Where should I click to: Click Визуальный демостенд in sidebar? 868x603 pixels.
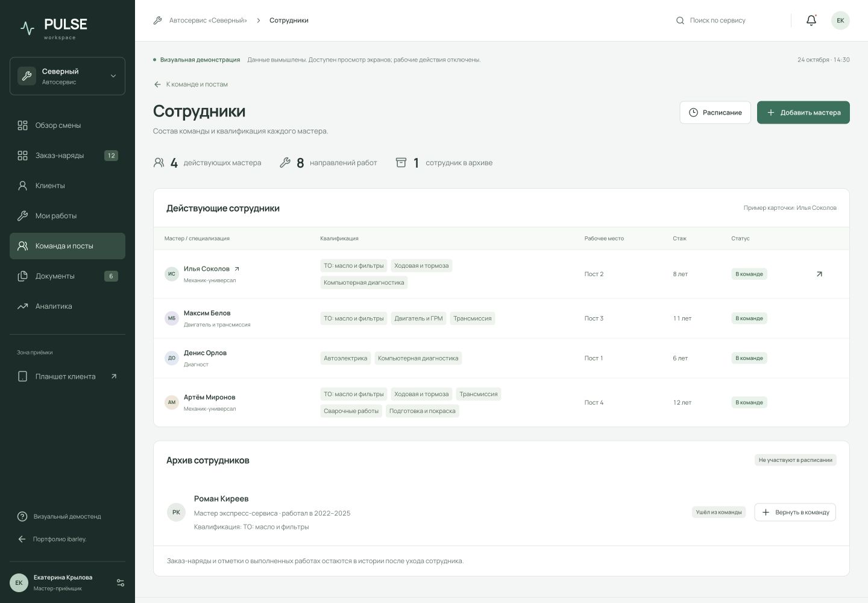[59, 517]
